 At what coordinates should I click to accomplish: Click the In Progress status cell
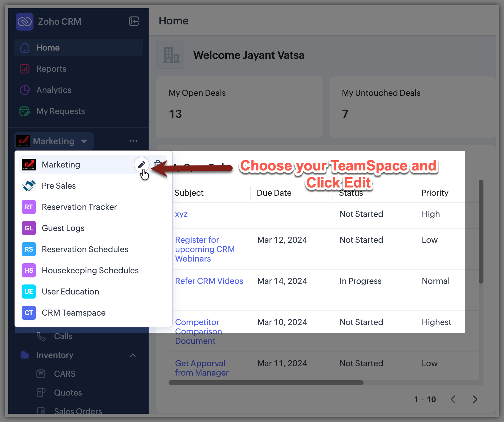tap(360, 281)
